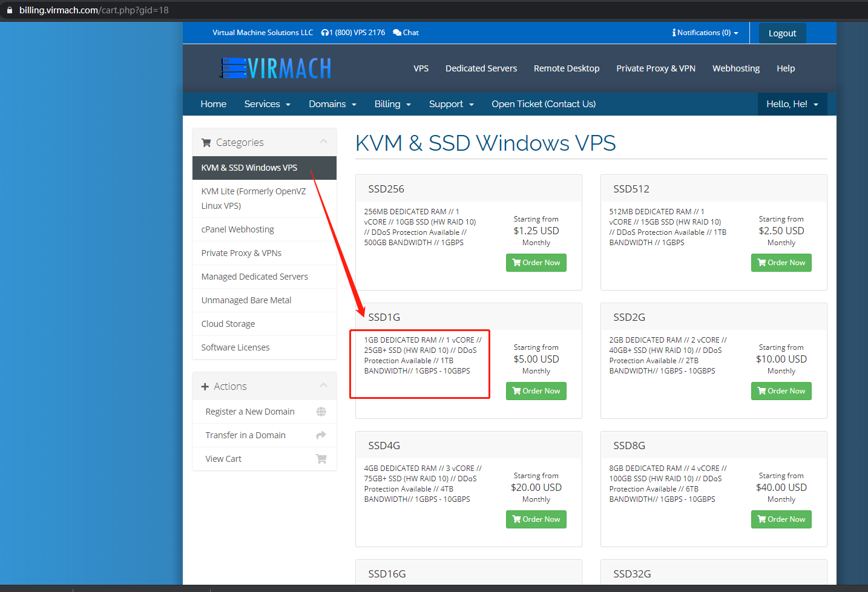Open Chat via speech bubble icon
This screenshot has width=868, height=592.
point(397,33)
